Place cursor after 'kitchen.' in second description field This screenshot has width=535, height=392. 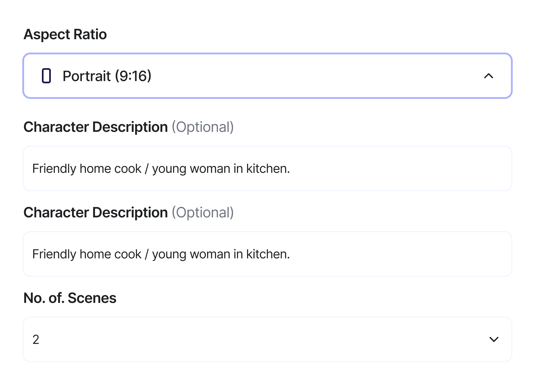290,254
